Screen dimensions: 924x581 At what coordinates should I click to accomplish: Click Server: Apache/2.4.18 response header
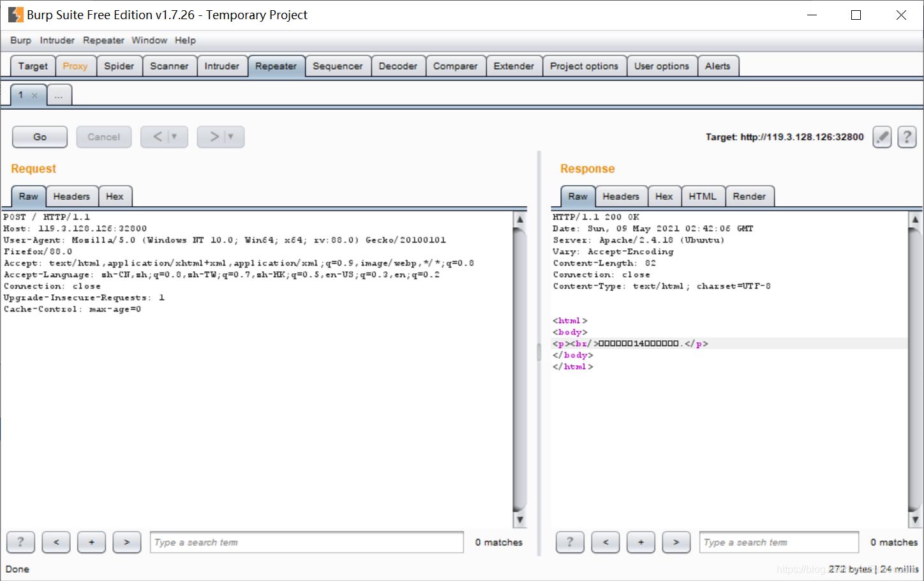639,240
